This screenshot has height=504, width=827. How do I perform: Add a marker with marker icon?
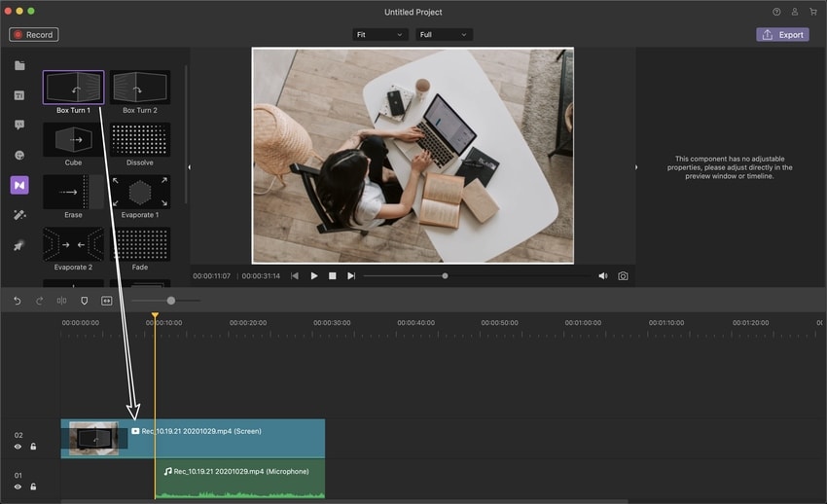click(84, 301)
